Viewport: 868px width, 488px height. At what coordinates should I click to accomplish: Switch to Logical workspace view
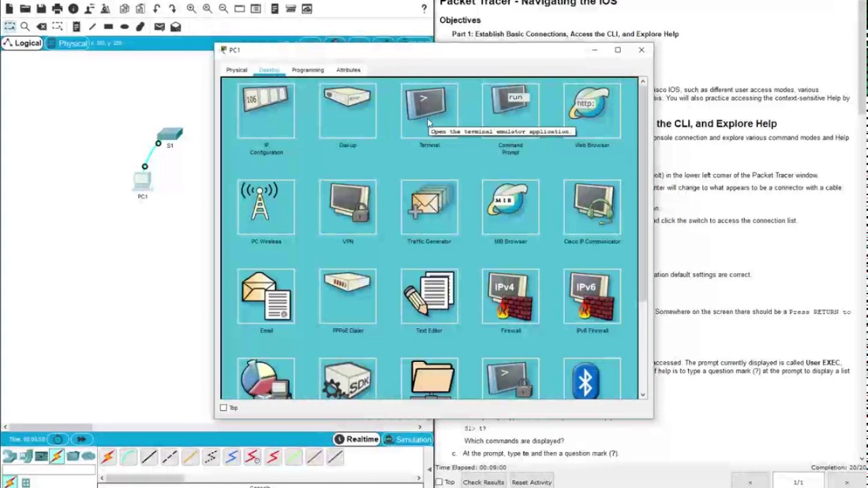pos(22,43)
